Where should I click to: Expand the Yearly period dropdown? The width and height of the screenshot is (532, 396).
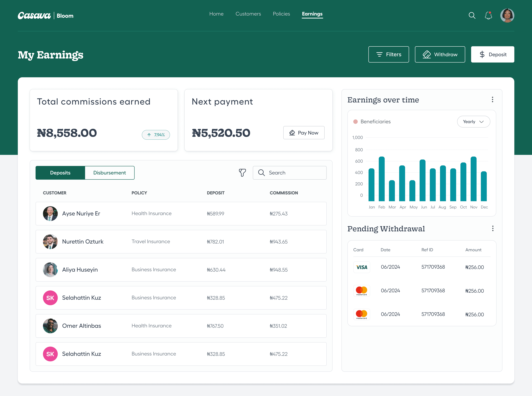(x=474, y=122)
